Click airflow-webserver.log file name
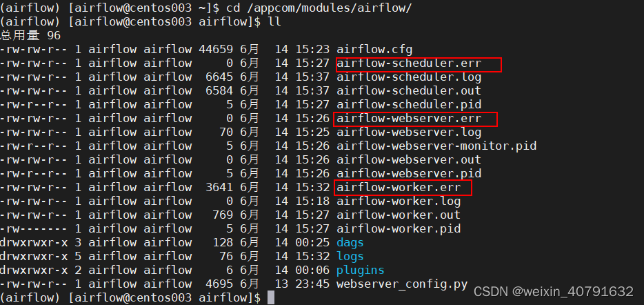The image size is (644, 305). point(409,132)
